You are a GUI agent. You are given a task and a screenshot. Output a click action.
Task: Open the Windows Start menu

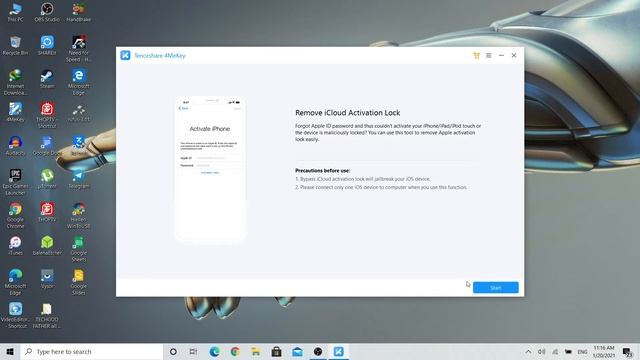point(10,351)
